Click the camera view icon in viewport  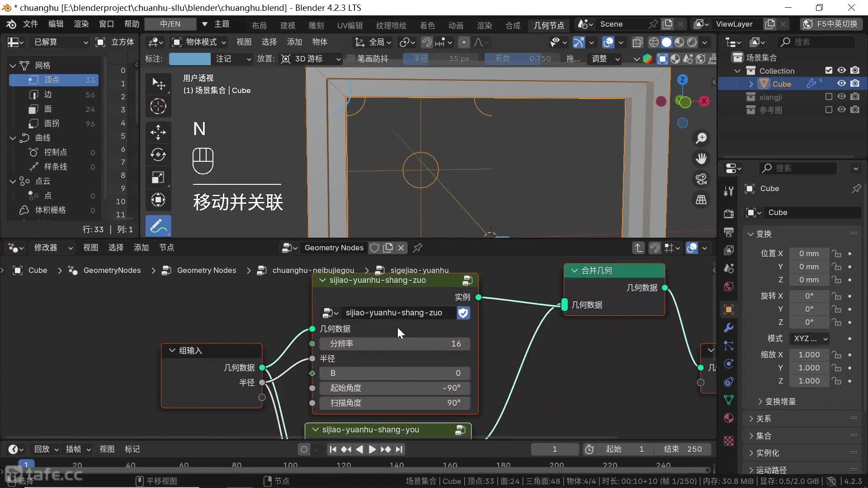tap(701, 179)
